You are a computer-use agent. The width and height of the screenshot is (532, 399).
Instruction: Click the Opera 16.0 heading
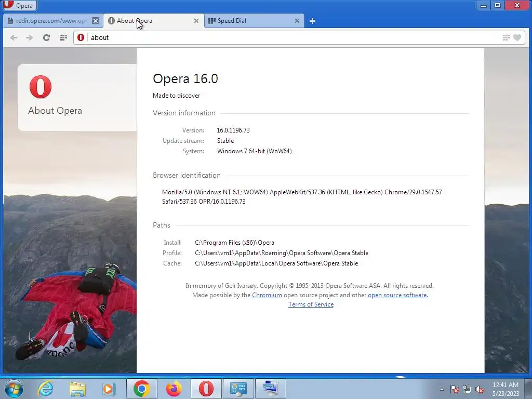coord(185,78)
